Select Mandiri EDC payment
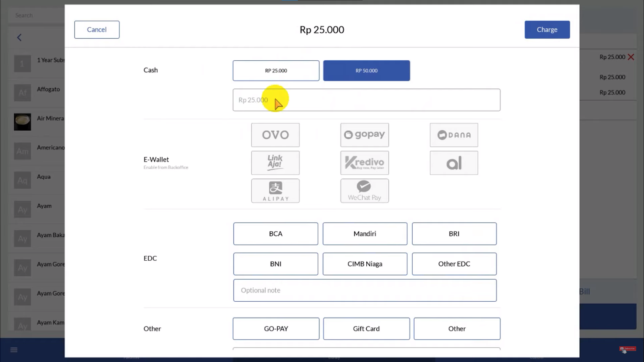 [365, 234]
